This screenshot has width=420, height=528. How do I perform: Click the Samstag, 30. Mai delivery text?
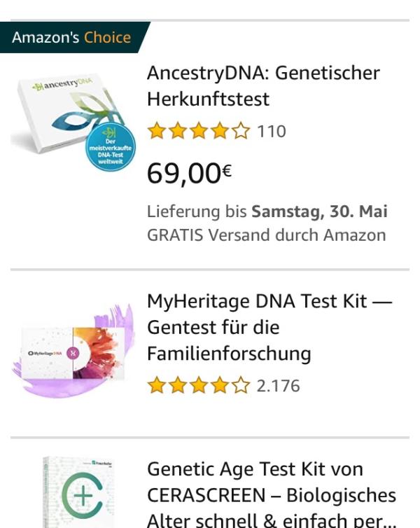pos(319,211)
